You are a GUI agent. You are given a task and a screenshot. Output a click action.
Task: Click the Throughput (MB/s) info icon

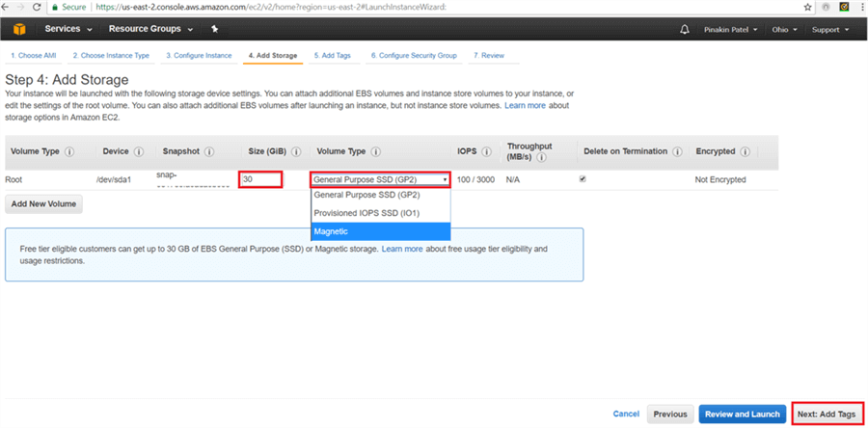(542, 157)
